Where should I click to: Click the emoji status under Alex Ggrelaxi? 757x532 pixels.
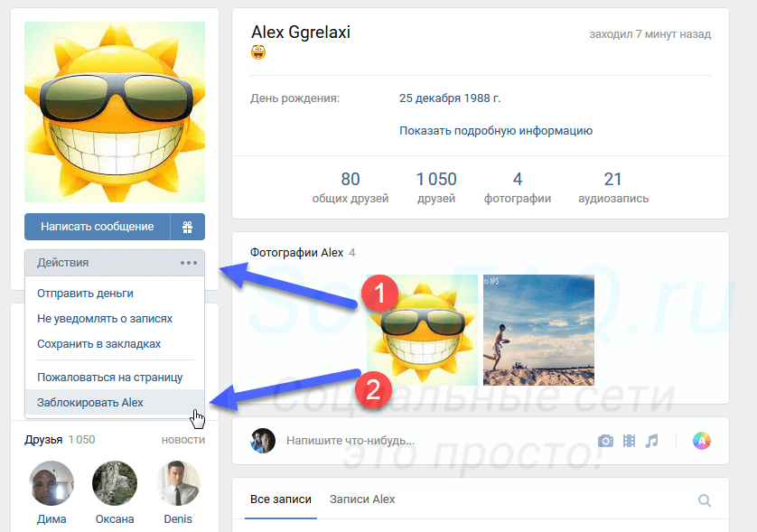pos(258,52)
